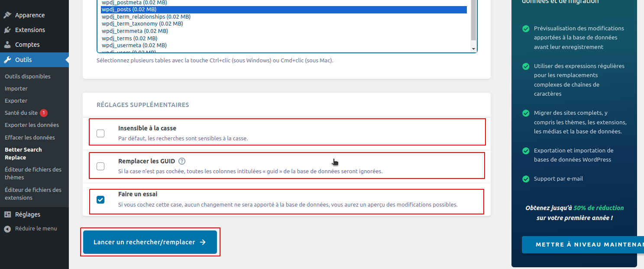The image size is (644, 269).
Task: Click the Réduire le menu arrow icon
Action: 7,229
